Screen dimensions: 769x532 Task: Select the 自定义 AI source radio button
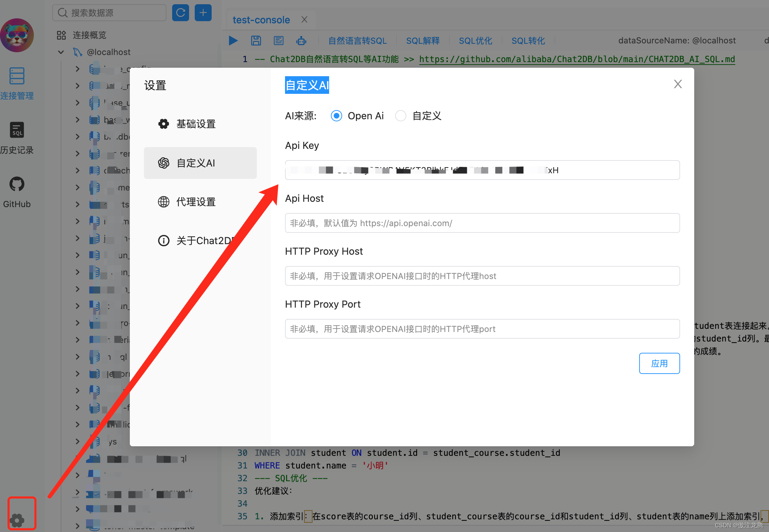(x=400, y=116)
